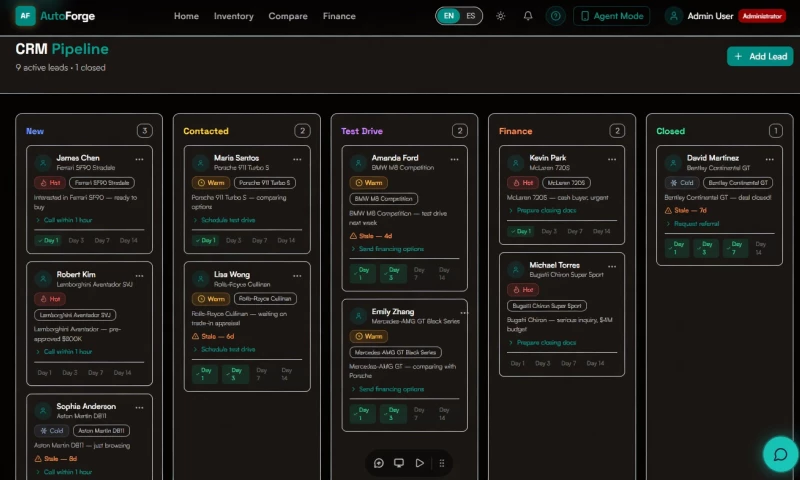Open the Finance nav item
The image size is (800, 480).
(339, 16)
